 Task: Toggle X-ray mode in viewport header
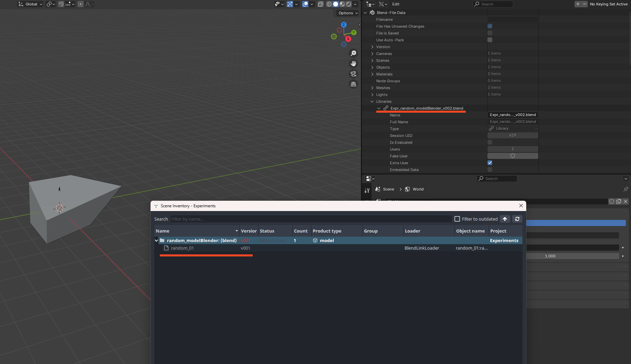[320, 4]
